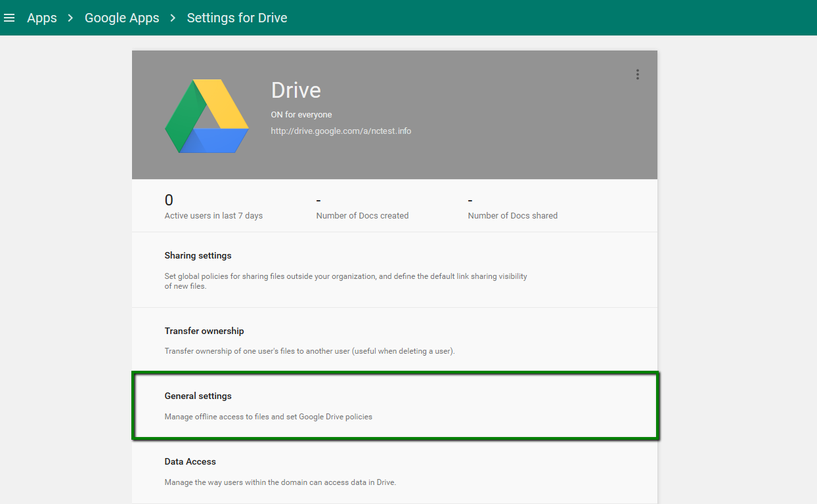Click Number of Docs created stat
This screenshot has height=504, width=817.
(363, 215)
